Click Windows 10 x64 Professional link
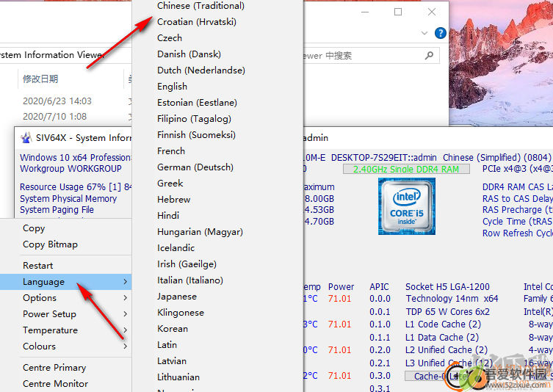 [76, 158]
